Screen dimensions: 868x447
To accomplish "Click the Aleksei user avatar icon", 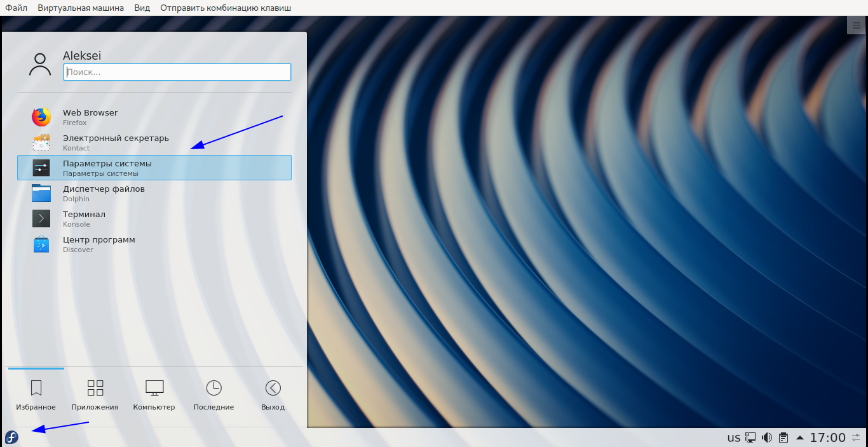I will 40,64.
